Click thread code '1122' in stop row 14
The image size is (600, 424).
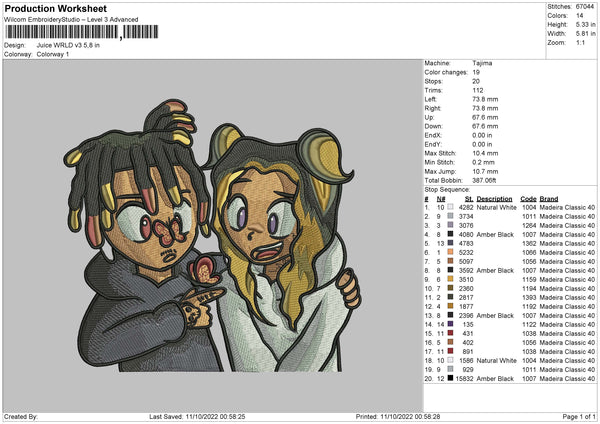click(529, 325)
